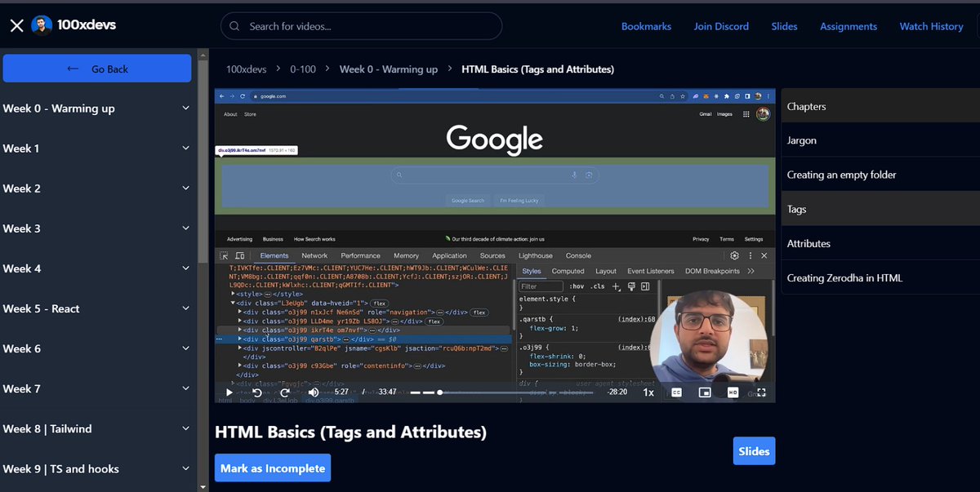Open the blue Slides button below video
This screenshot has width=980, height=492.
click(x=754, y=451)
